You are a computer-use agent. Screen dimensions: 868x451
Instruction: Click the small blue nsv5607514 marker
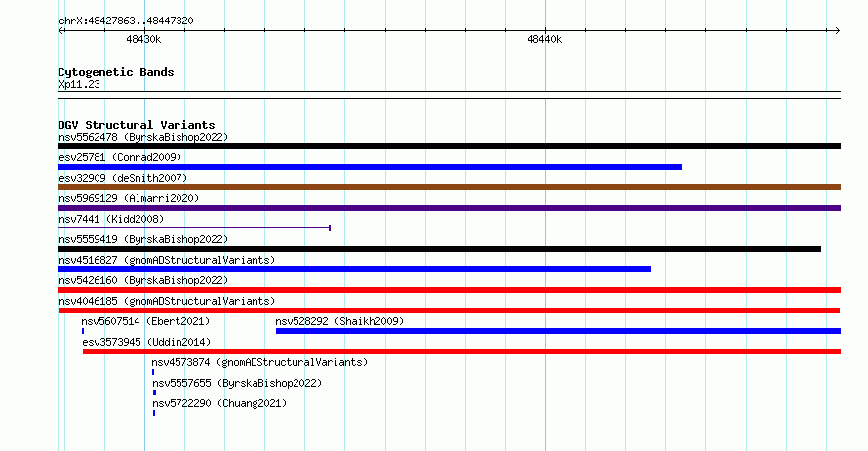tap(83, 331)
